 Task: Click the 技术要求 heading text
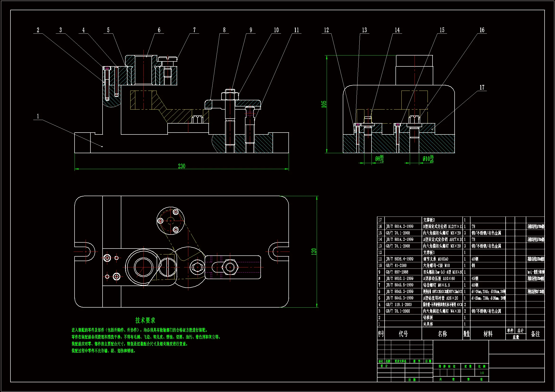145,321
